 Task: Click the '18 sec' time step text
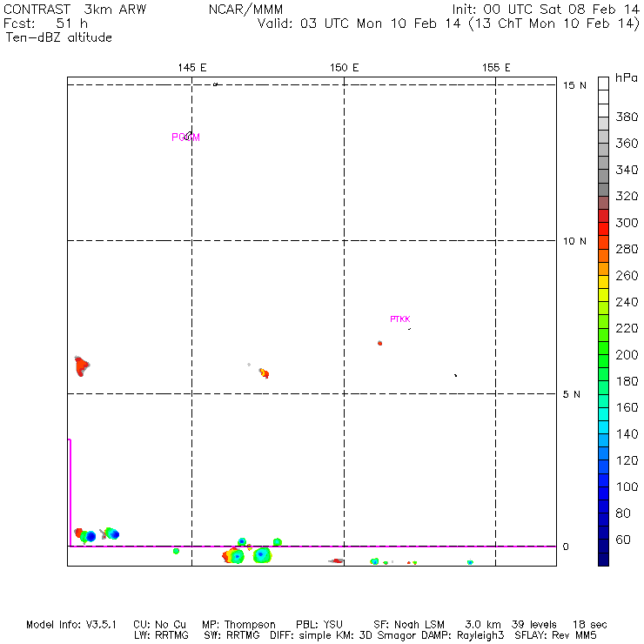pyautogui.click(x=590, y=625)
